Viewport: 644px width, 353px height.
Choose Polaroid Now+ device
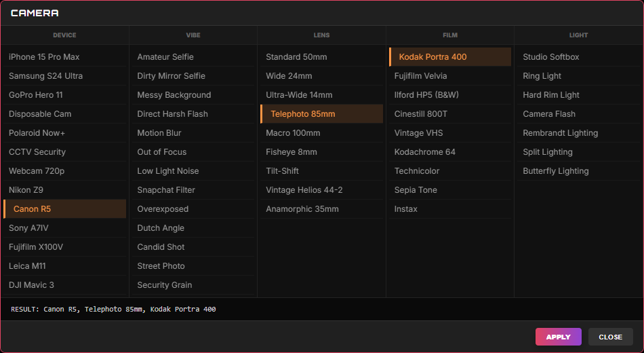(x=64, y=133)
